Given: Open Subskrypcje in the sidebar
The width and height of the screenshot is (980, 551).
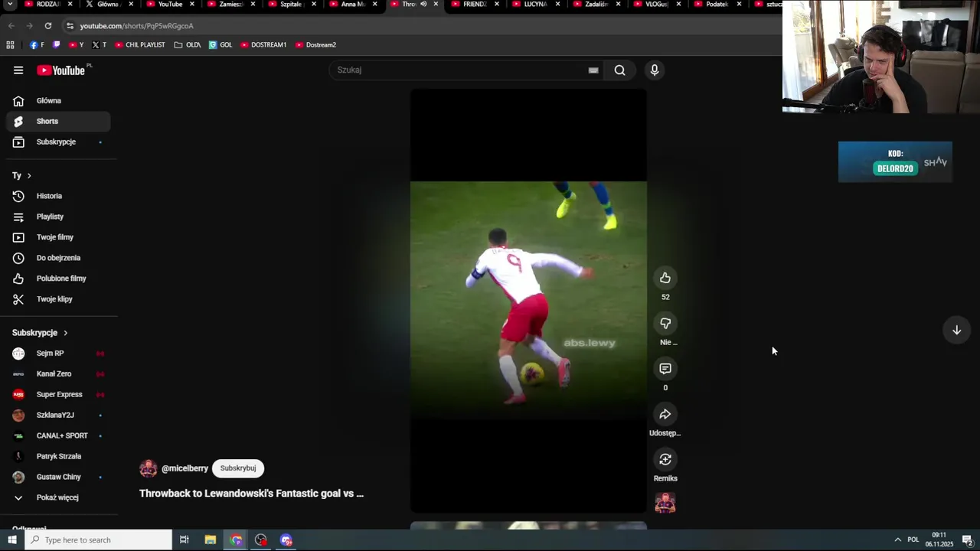Looking at the screenshot, I should pyautogui.click(x=58, y=142).
